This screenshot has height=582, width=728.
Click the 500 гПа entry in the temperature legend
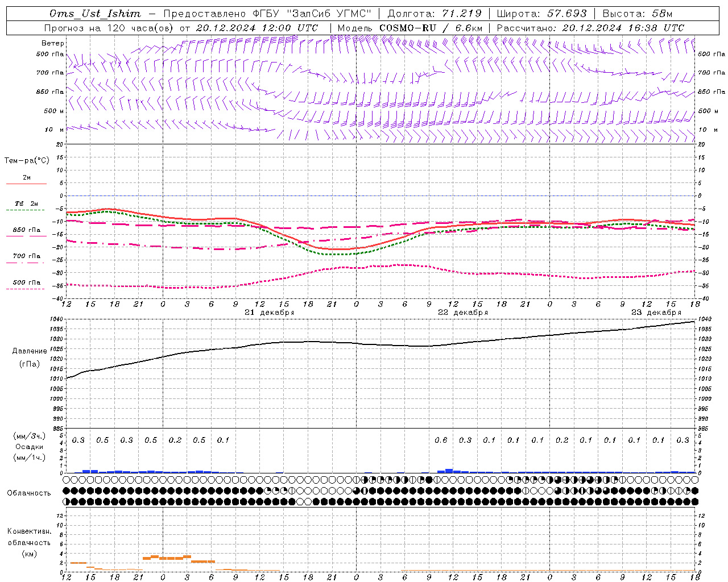[27, 282]
